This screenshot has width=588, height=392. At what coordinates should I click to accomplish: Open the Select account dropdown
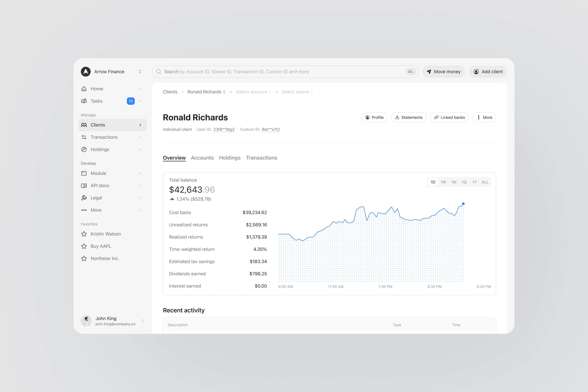(x=253, y=92)
